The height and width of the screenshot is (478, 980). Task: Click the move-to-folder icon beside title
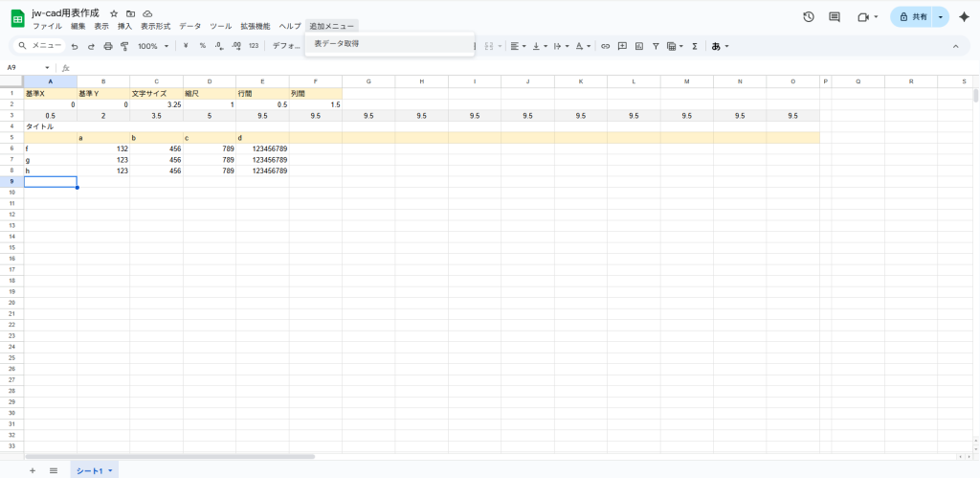pyautogui.click(x=130, y=13)
